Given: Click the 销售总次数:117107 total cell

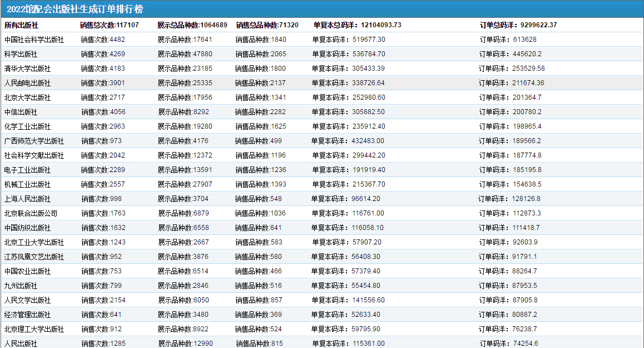Looking at the screenshot, I should [109, 25].
